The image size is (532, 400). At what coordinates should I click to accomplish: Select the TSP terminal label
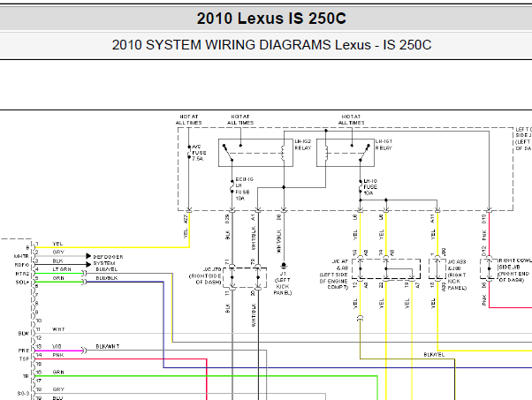pos(24,358)
